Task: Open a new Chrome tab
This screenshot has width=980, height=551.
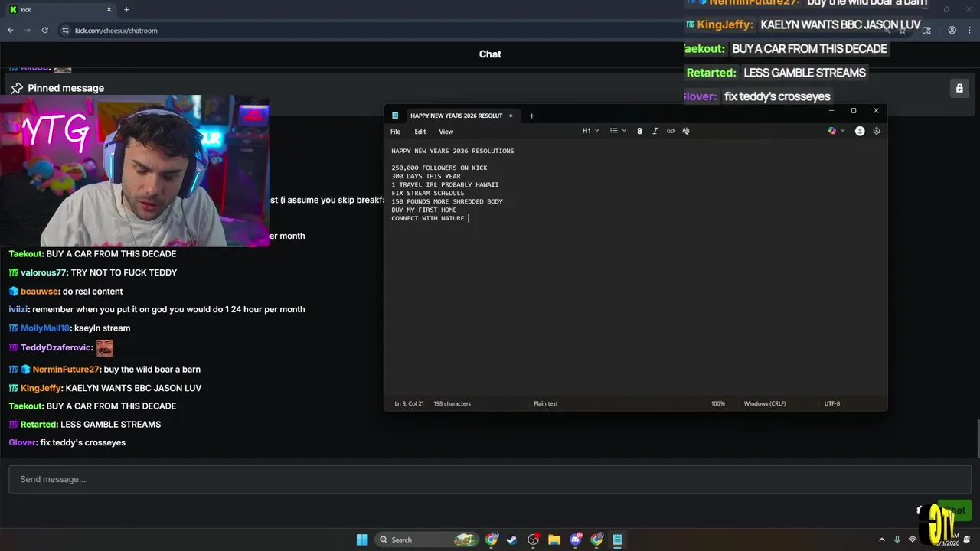Action: pos(126,10)
